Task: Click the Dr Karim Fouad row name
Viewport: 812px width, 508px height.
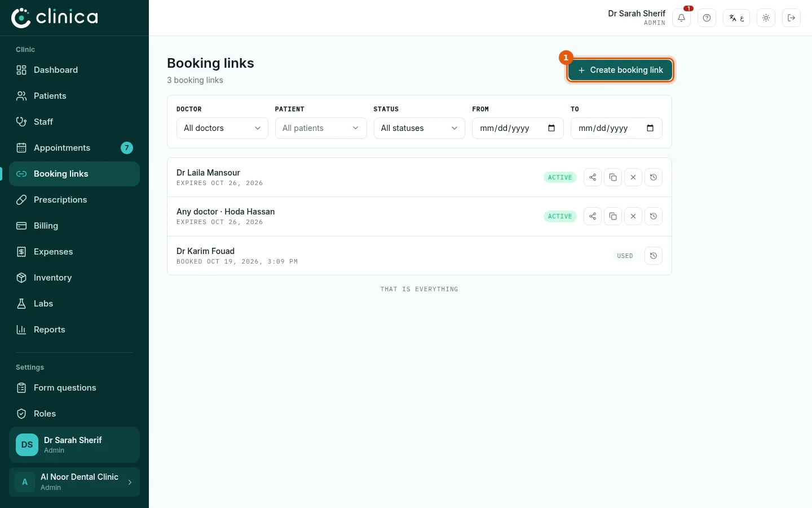Action: pyautogui.click(x=205, y=251)
